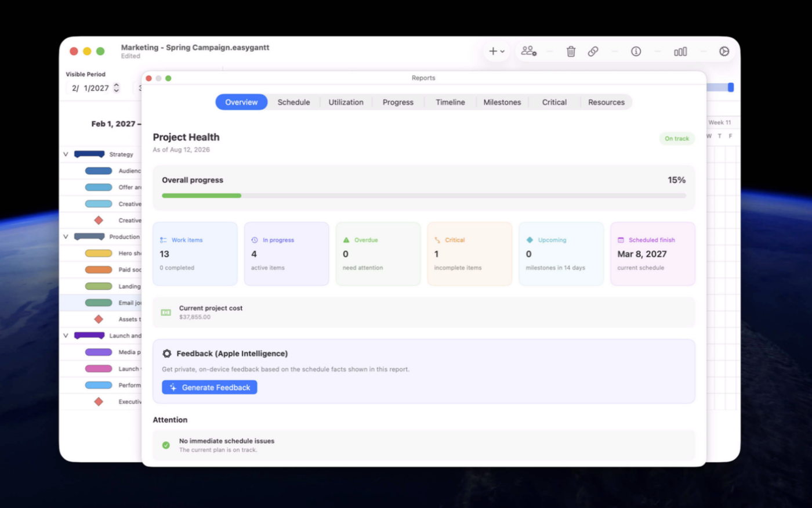Select the yellow Hero task bar
The image size is (812, 508).
coord(99,253)
